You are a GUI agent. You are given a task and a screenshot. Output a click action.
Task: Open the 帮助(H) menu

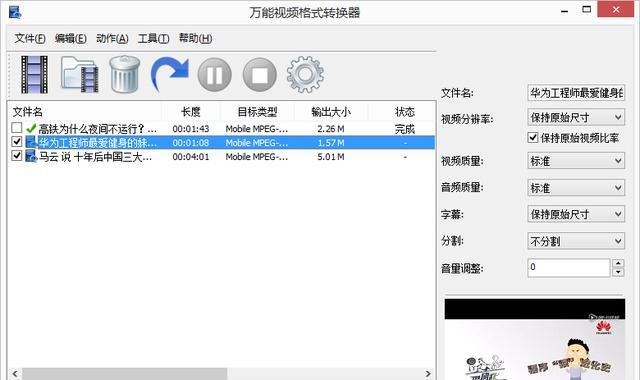(196, 38)
